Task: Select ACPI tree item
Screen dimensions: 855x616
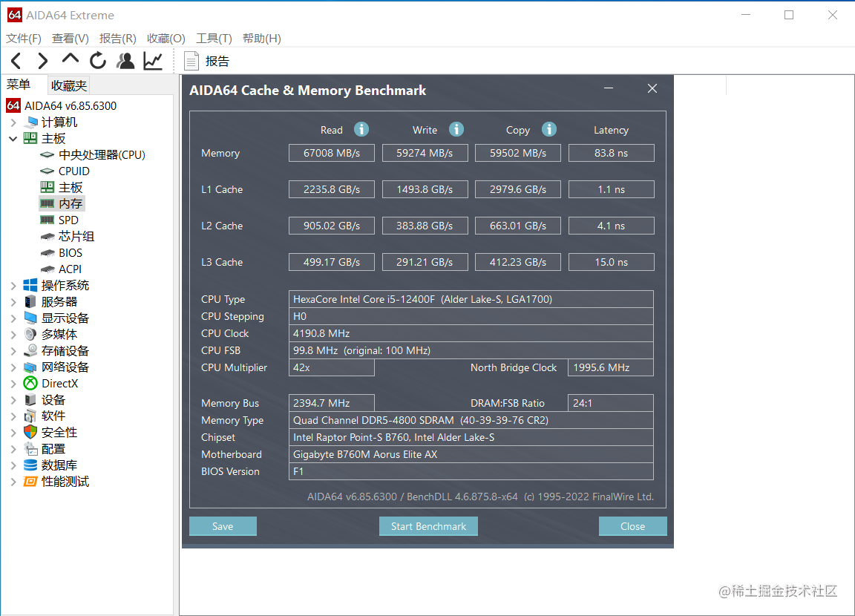Action: click(x=70, y=269)
